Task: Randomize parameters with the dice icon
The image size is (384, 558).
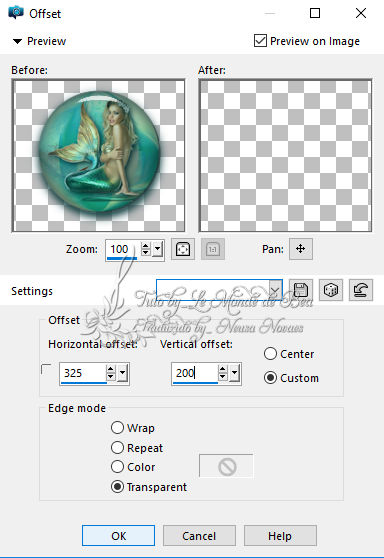Action: (x=331, y=290)
